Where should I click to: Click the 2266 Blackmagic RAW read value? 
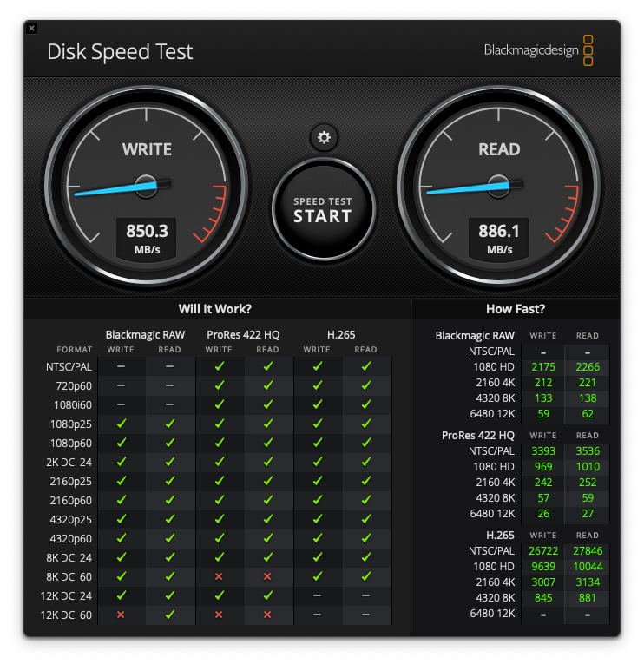pyautogui.click(x=588, y=367)
